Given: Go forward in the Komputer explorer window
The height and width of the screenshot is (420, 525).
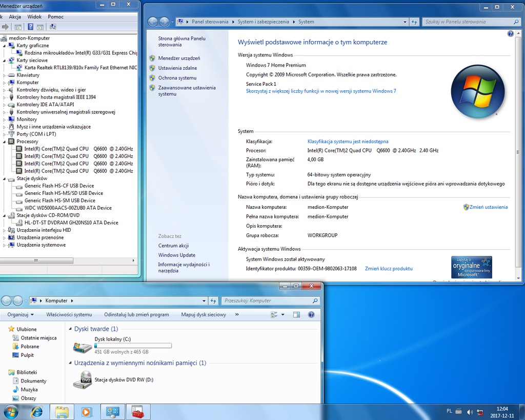Looking at the screenshot, I should [x=17, y=301].
